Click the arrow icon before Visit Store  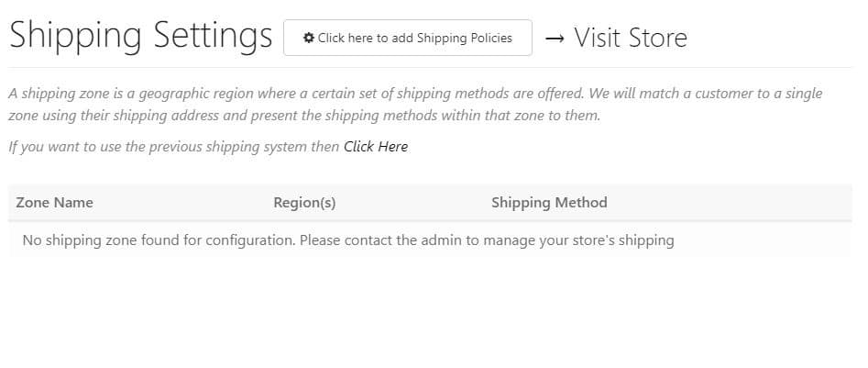555,39
